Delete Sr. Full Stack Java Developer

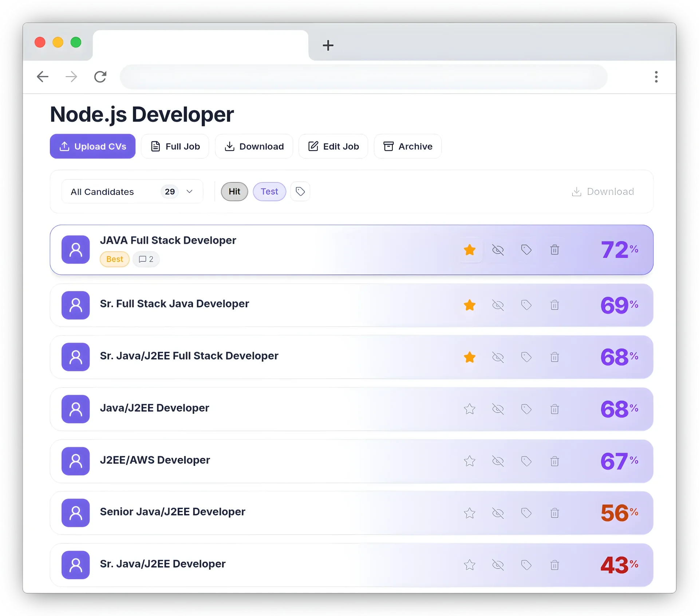[x=555, y=305]
